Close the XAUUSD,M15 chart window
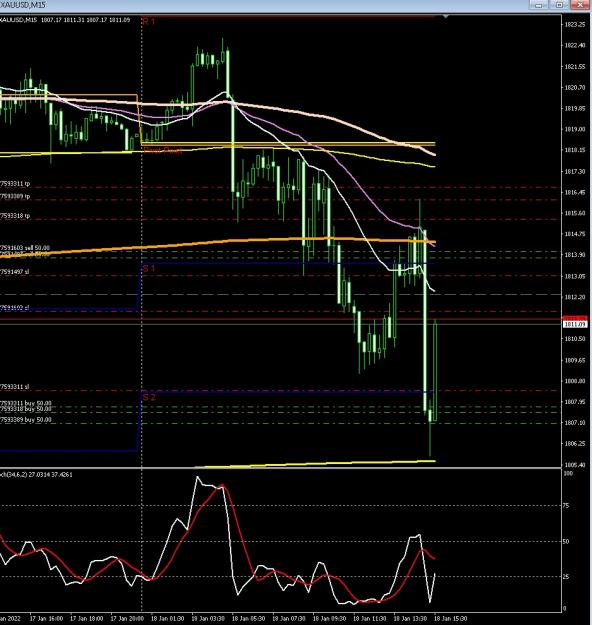Image resolution: width=592 pixels, height=625 pixels. click(x=580, y=5)
